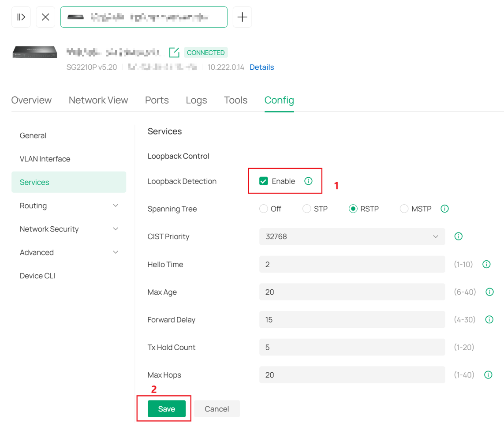Click the plus icon to add a device
The image size is (504, 423).
click(x=242, y=17)
